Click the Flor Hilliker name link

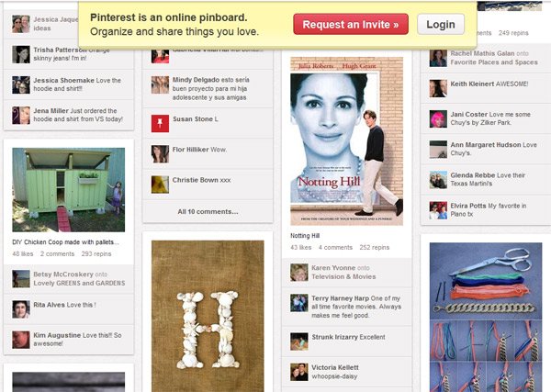190,150
